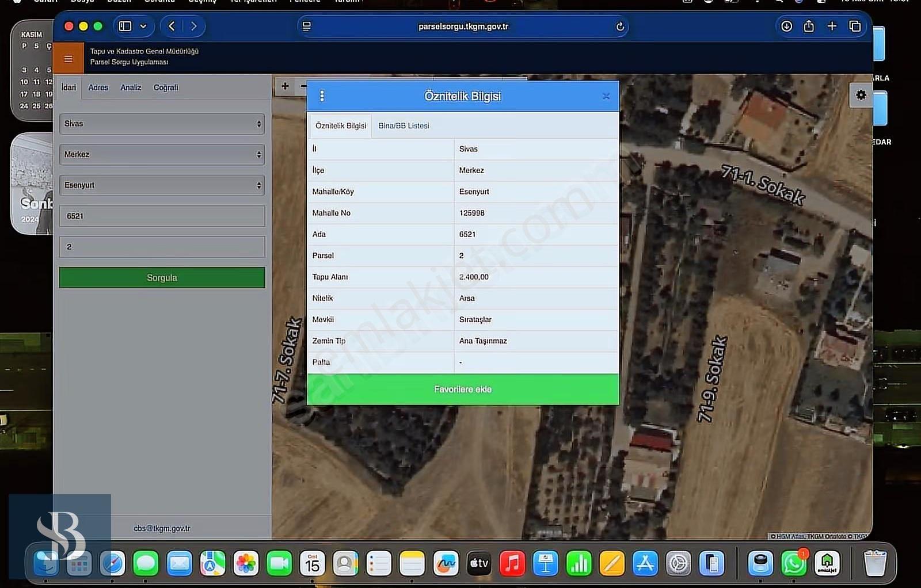This screenshot has width=921, height=588.
Task: Expand the Esenyurt neighborhood dropdown
Action: (162, 185)
